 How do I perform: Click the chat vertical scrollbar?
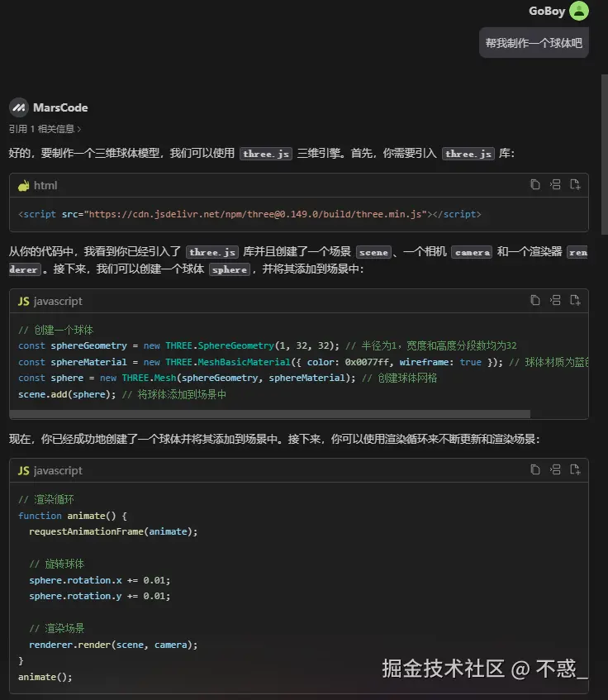tap(605, 154)
